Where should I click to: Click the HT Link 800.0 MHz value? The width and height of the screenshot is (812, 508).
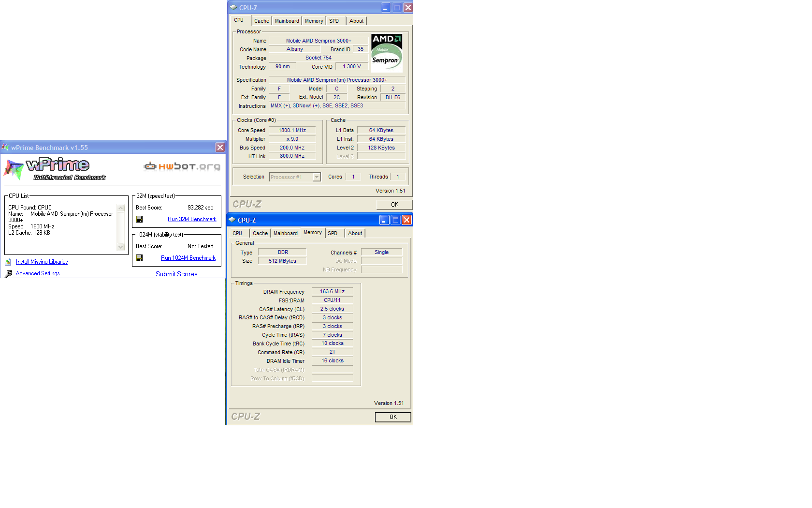click(292, 156)
